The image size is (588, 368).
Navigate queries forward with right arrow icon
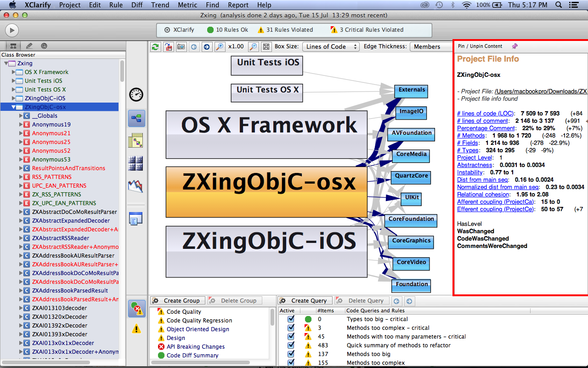point(409,301)
